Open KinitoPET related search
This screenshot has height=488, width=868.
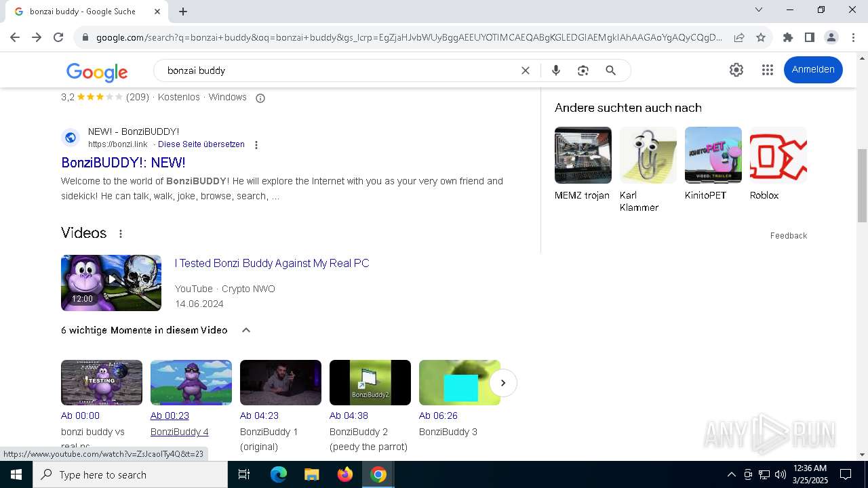(x=713, y=164)
